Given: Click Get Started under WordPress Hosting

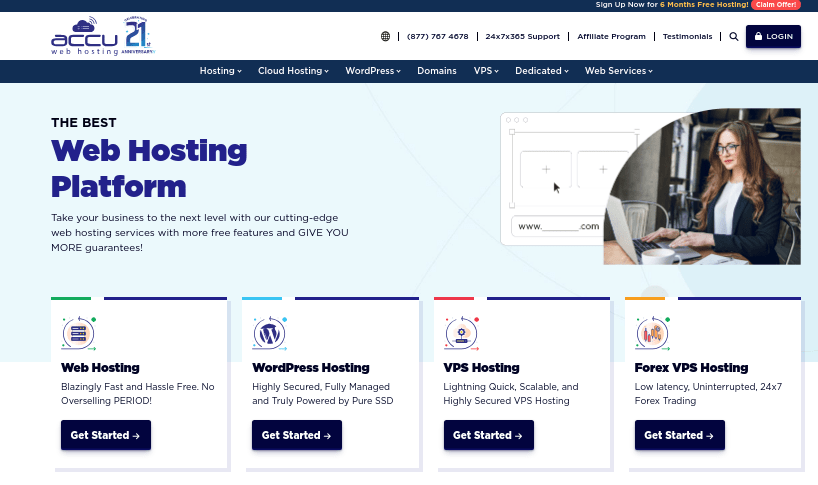Looking at the screenshot, I should [x=297, y=435].
